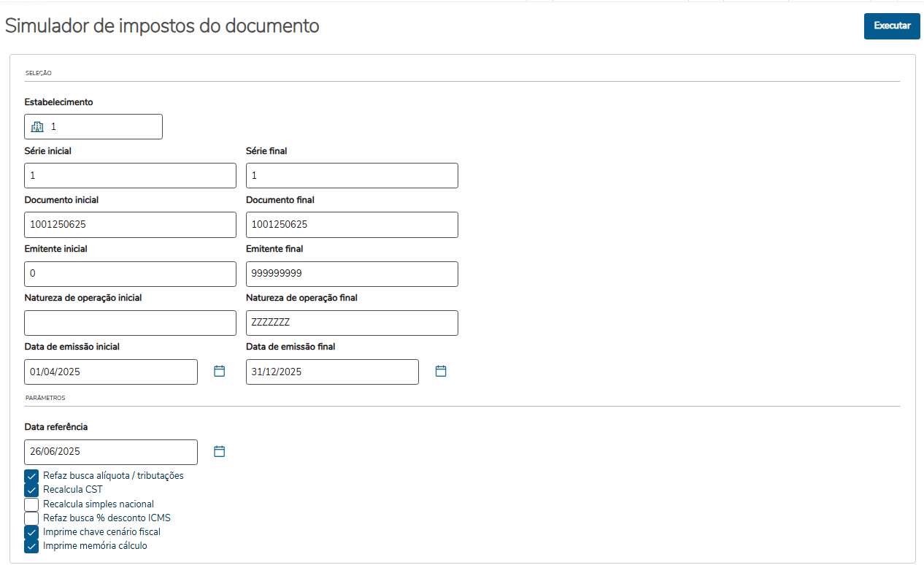
Task: Check Refaz busca % desconto ICMS
Action: [31, 518]
